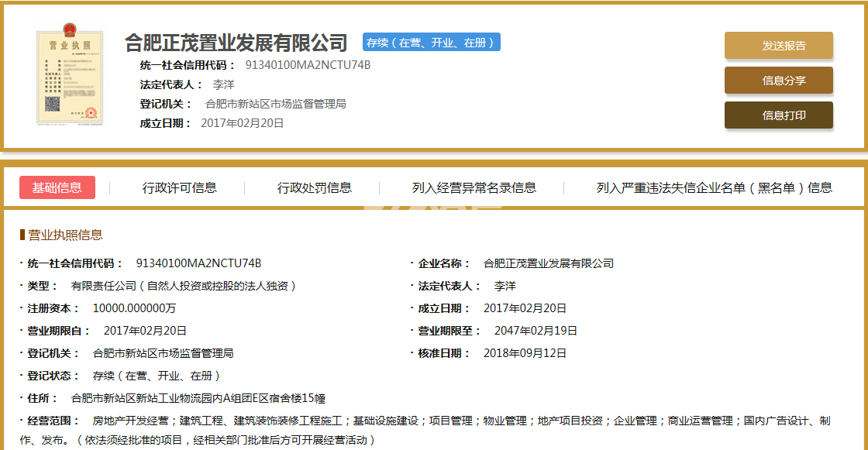Select the 基础信息 tab
868x450 pixels.
tap(57, 187)
